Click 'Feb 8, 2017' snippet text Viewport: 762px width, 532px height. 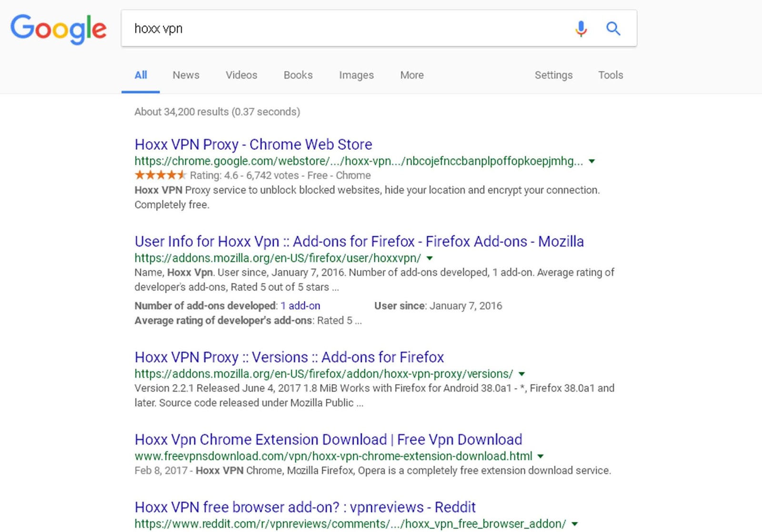coord(161,471)
